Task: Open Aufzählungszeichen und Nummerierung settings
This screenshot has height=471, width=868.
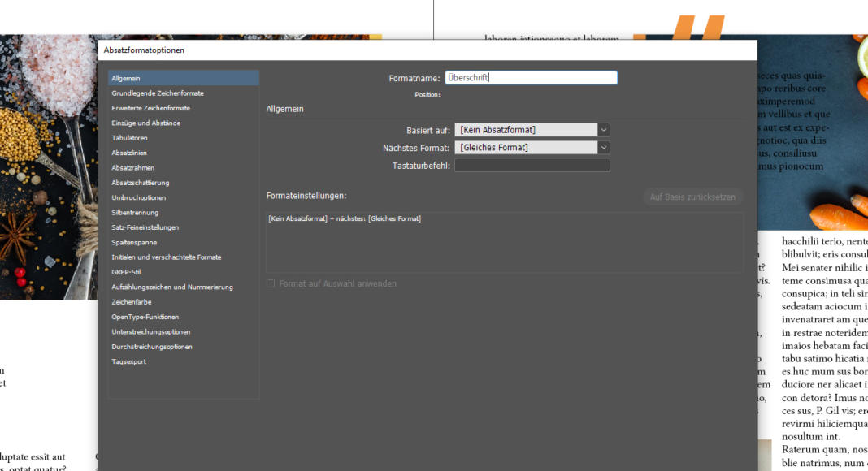Action: pyautogui.click(x=172, y=287)
